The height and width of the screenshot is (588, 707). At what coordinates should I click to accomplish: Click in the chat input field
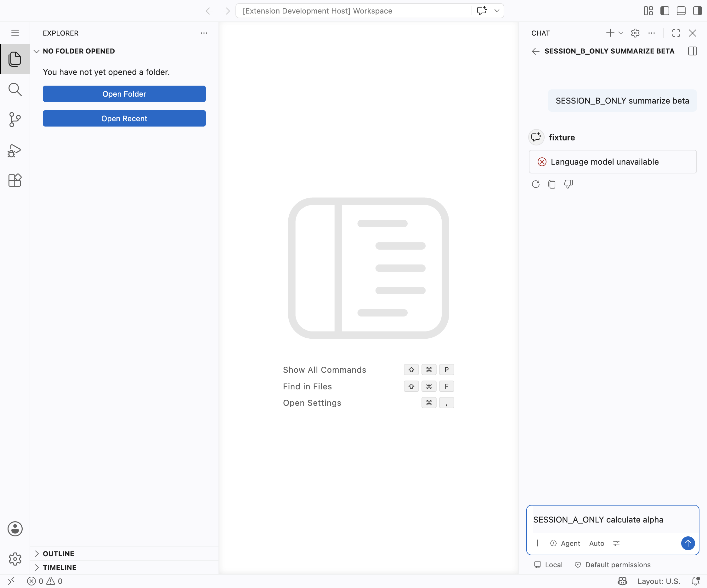tap(612, 520)
